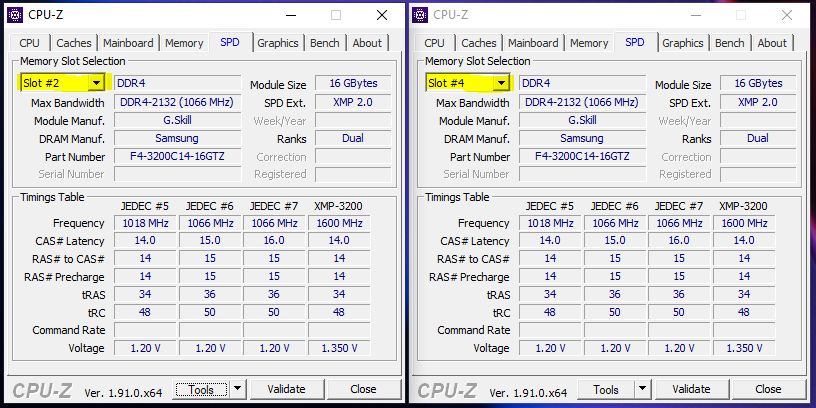Open Graphics tab in right window

click(x=683, y=43)
